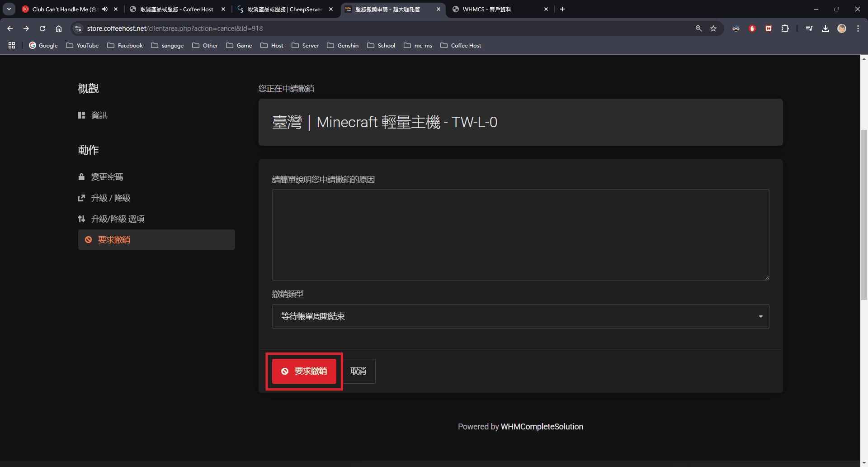Go to browser home page
The width and height of the screenshot is (868, 467).
click(59, 29)
